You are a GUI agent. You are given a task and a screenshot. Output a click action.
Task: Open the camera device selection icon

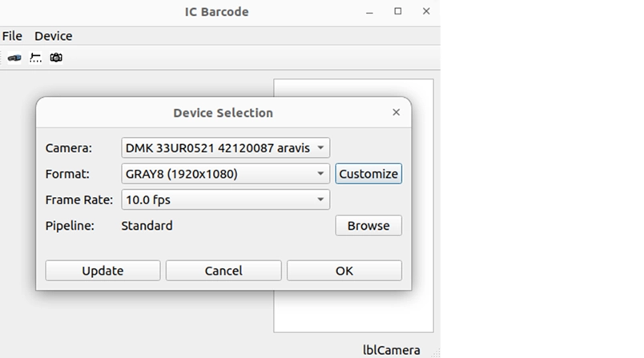pos(14,58)
